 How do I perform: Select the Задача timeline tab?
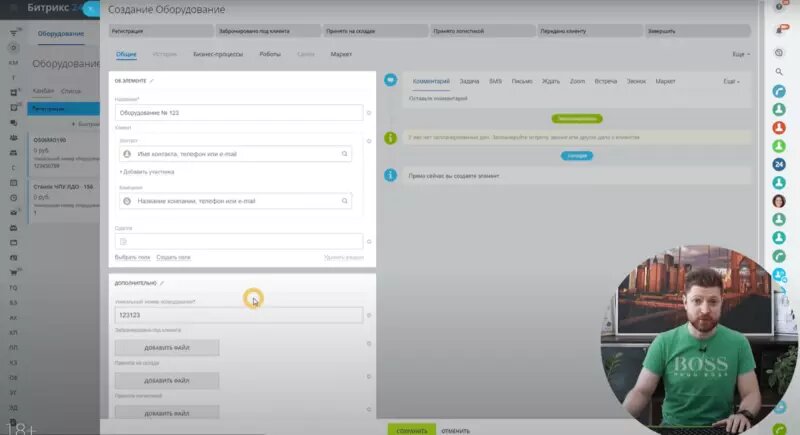click(x=469, y=82)
